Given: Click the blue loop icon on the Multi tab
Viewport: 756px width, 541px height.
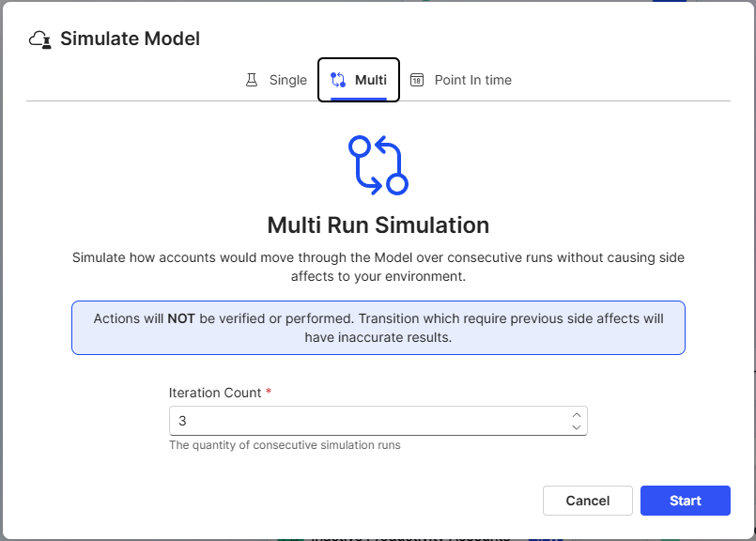Looking at the screenshot, I should click(x=336, y=80).
